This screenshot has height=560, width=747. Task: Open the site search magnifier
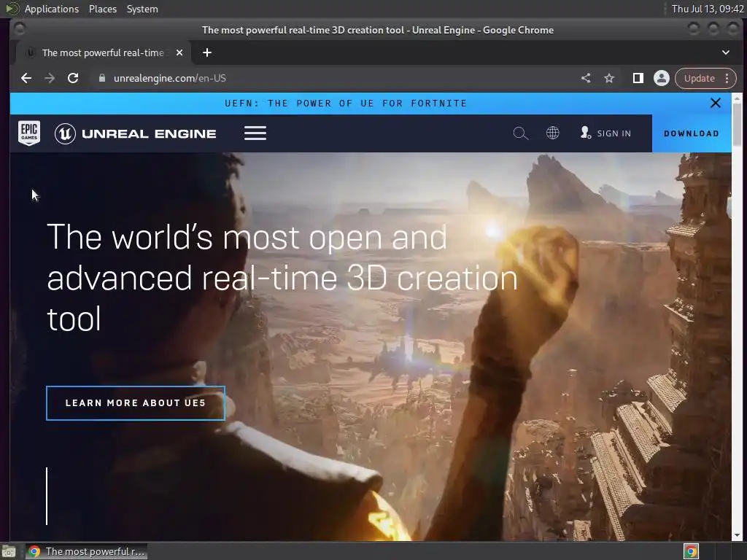coord(520,133)
